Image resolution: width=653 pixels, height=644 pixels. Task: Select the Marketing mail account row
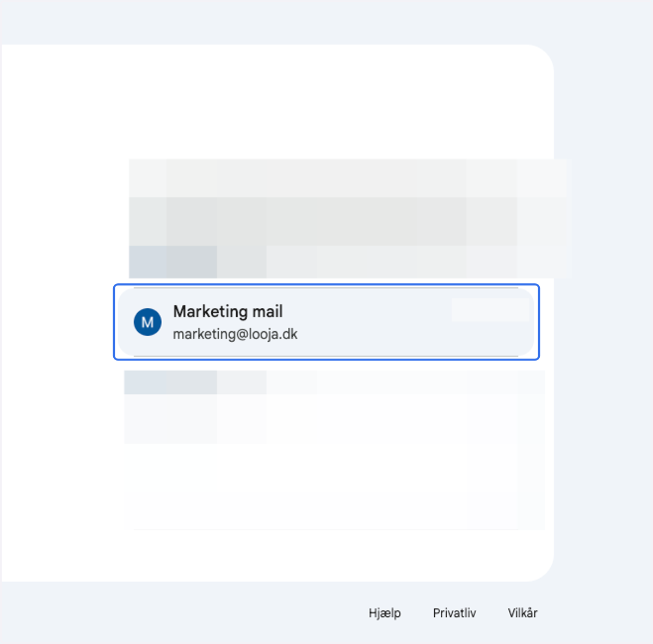[x=326, y=322]
